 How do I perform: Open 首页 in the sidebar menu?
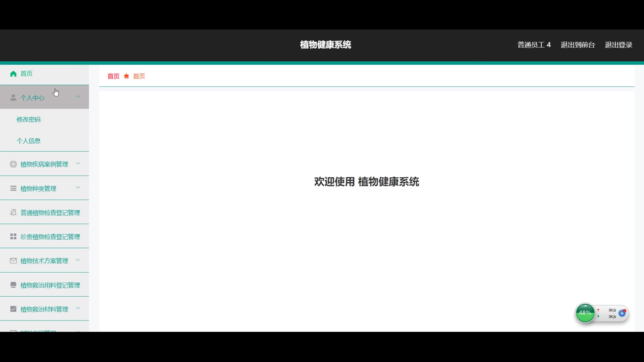44,74
